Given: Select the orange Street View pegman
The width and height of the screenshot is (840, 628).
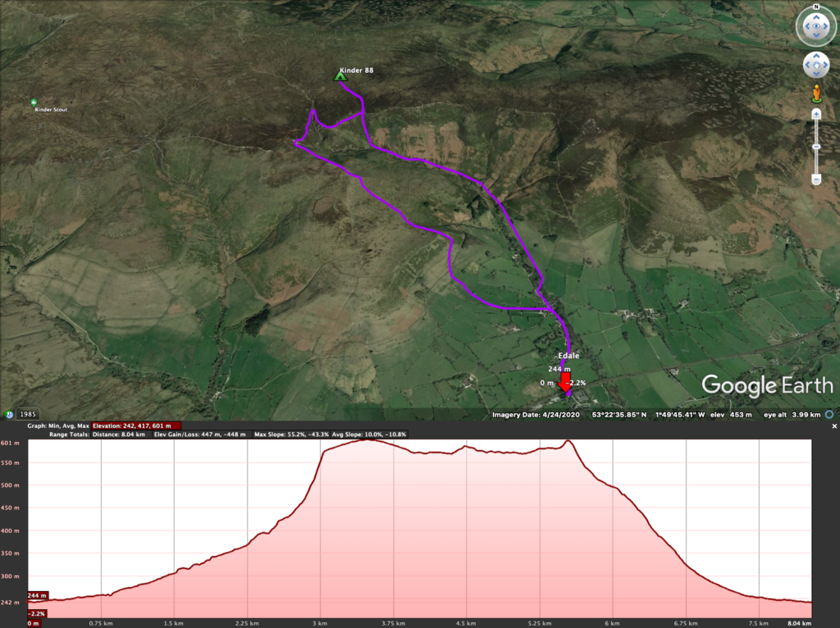Looking at the screenshot, I should pos(816,93).
